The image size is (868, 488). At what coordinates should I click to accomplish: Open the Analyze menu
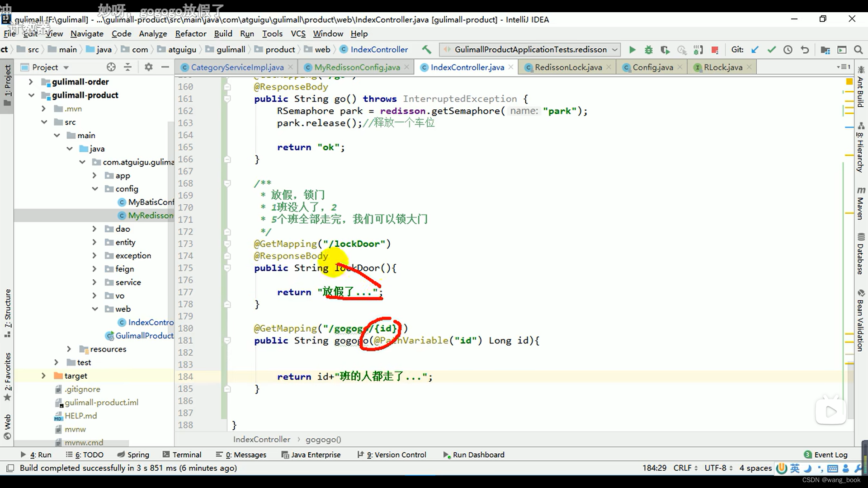tap(153, 33)
